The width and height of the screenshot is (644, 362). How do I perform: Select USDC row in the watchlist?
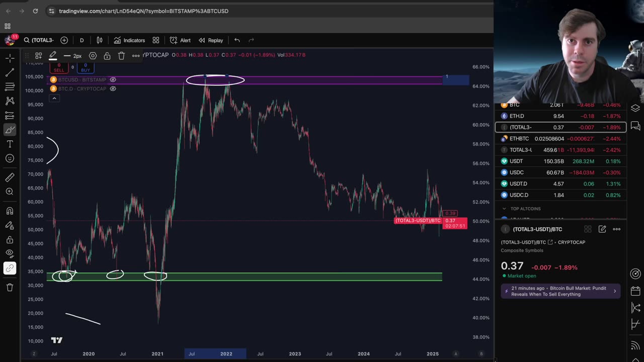point(561,172)
